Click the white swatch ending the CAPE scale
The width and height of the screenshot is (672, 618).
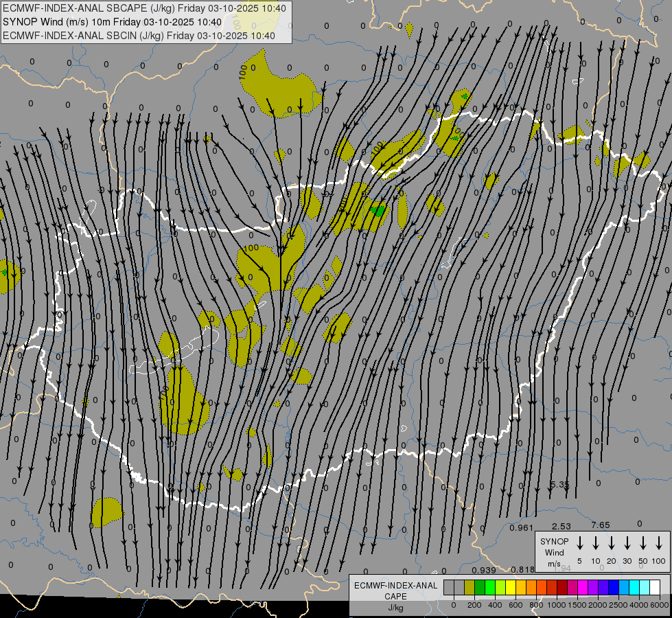pyautogui.click(x=655, y=587)
